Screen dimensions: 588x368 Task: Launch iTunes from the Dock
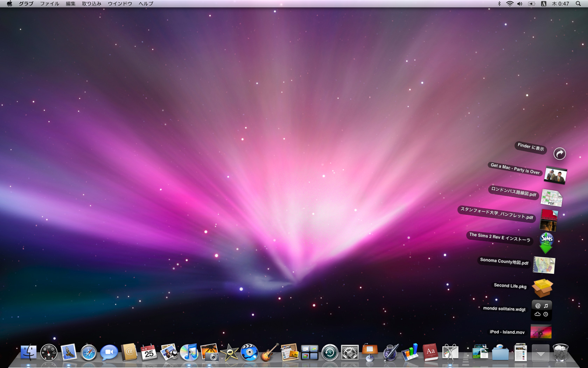tap(189, 353)
